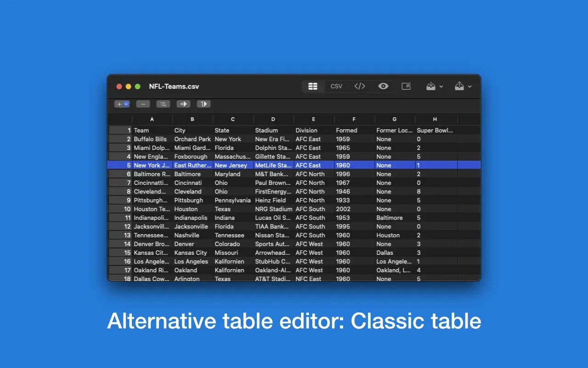Select column A header
Screen dimensions: 588x368
click(152, 119)
